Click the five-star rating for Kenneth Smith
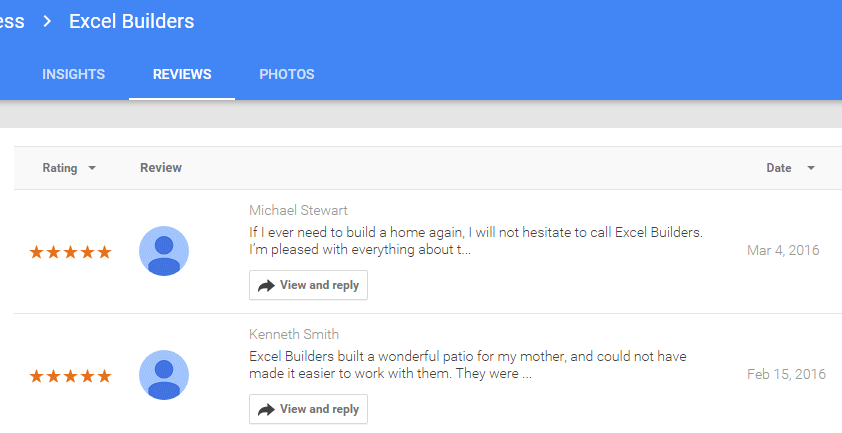The width and height of the screenshot is (842, 433). click(70, 376)
